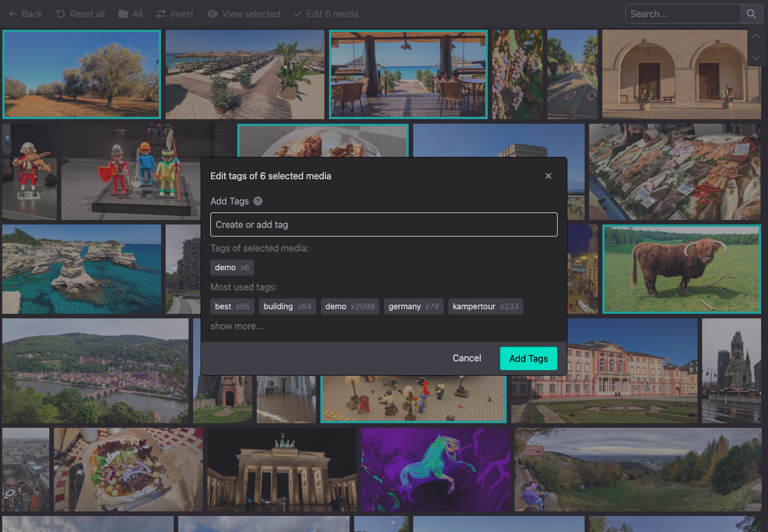This screenshot has width=768, height=532.
Task: Click the Add Tags button
Action: (x=528, y=358)
